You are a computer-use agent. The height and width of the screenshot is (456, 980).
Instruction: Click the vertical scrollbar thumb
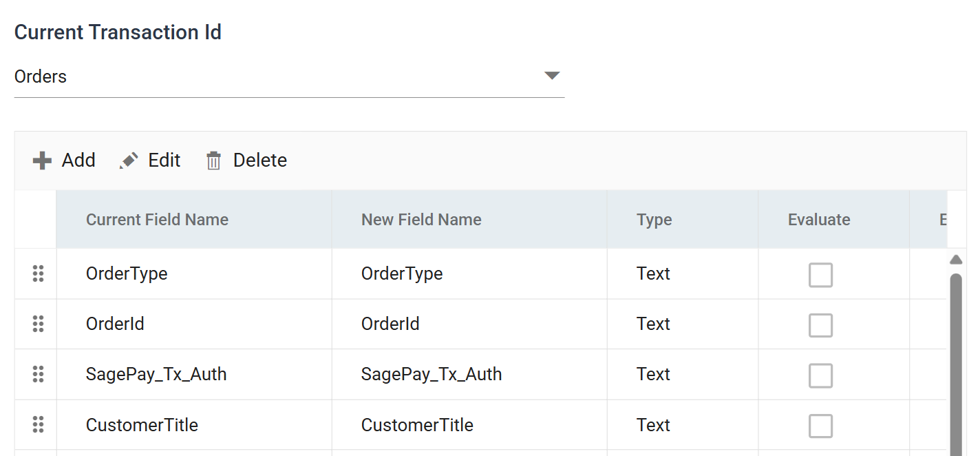coord(956,364)
